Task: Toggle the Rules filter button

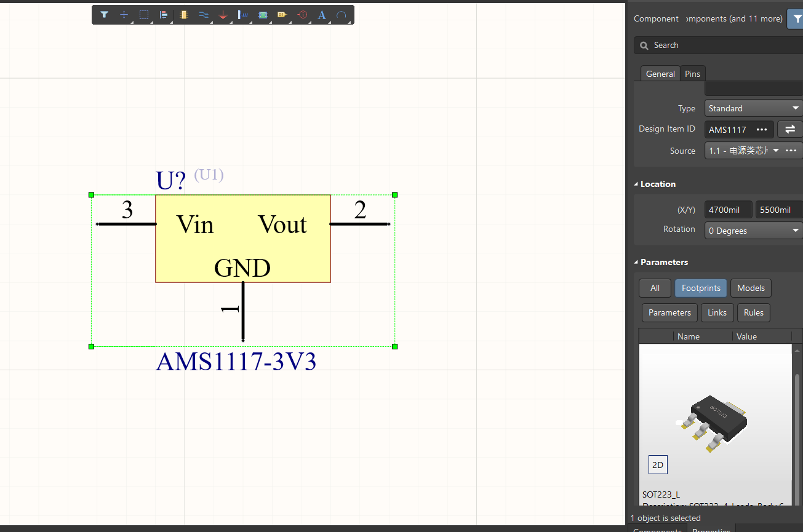Action: coord(753,312)
